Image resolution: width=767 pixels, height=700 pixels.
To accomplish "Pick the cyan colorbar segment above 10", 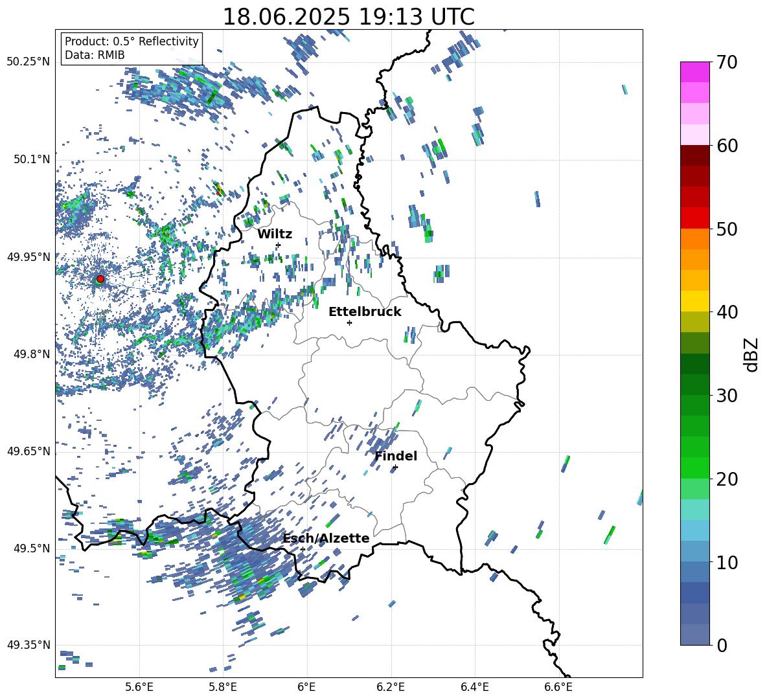I will pos(694,530).
